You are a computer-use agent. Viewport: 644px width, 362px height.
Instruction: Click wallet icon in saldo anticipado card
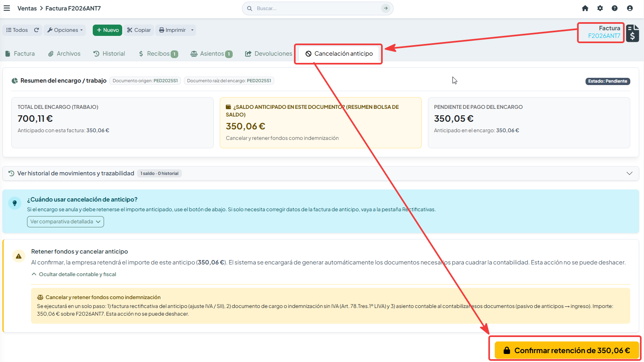228,107
